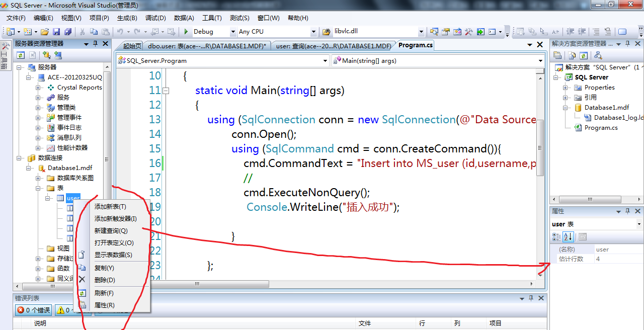Image resolution: width=644 pixels, height=330 pixels.
Task: Click the Save floppy disk icon
Action: pyautogui.click(x=56, y=32)
